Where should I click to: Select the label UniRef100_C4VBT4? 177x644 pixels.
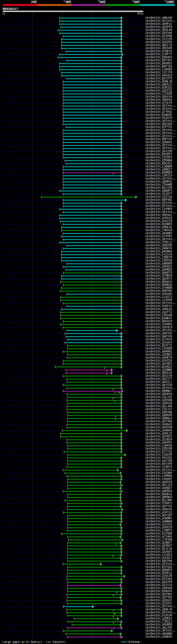[x=159, y=467]
